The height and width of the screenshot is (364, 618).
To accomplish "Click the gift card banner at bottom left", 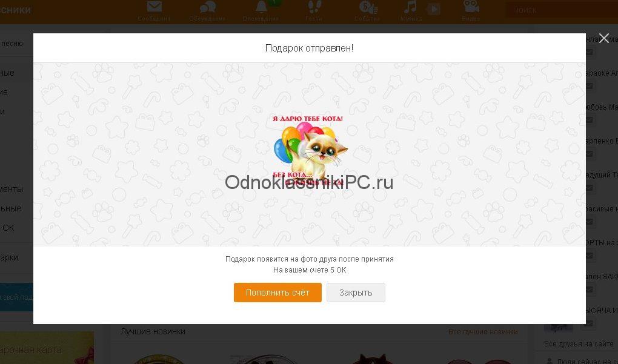I will pos(47,348).
